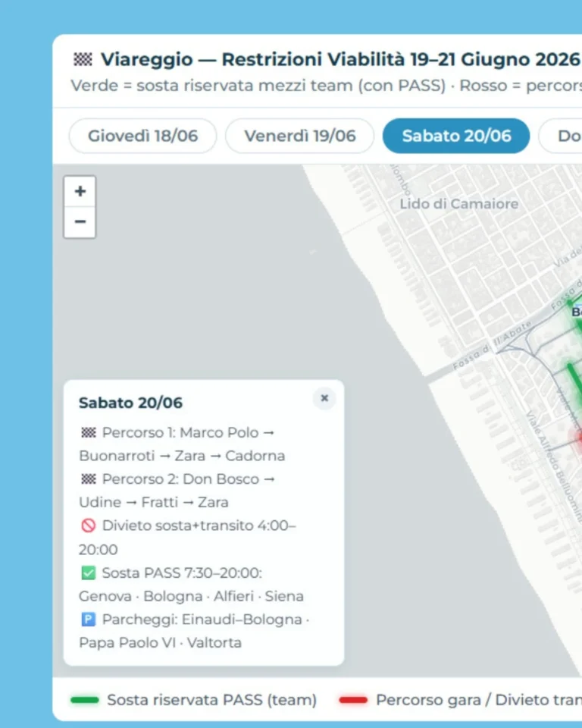582x728 pixels.
Task: Switch to Giovedì 18/06 tab
Action: point(142,136)
